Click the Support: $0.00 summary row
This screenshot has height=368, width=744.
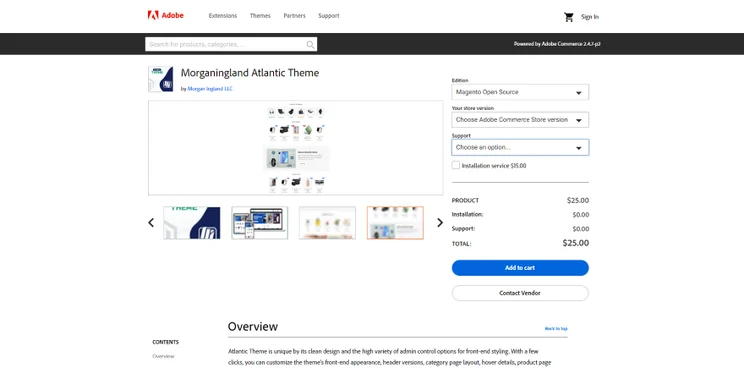pos(520,229)
